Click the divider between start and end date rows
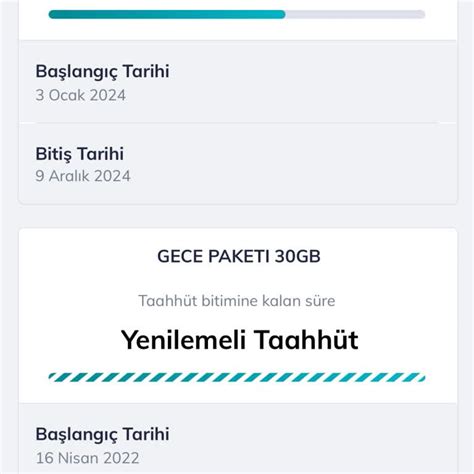This screenshot has height=474, width=474. (x=237, y=123)
